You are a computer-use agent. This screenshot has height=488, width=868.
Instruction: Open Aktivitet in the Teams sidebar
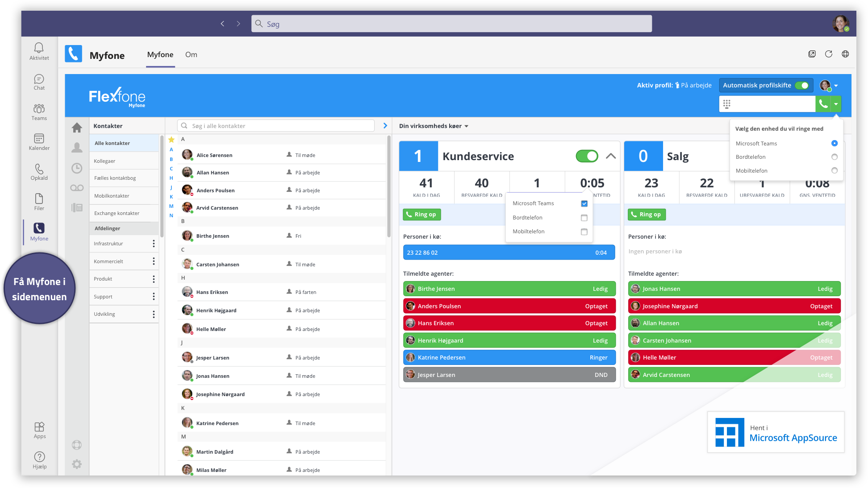[39, 51]
